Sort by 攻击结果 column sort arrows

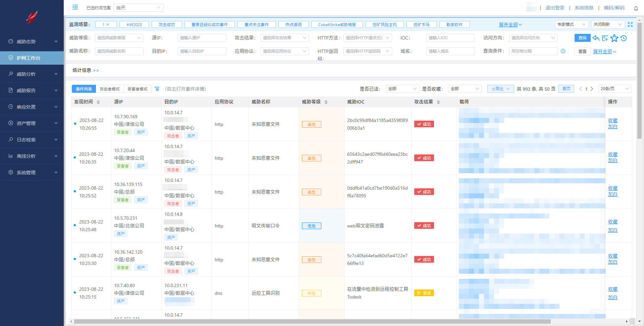point(438,102)
